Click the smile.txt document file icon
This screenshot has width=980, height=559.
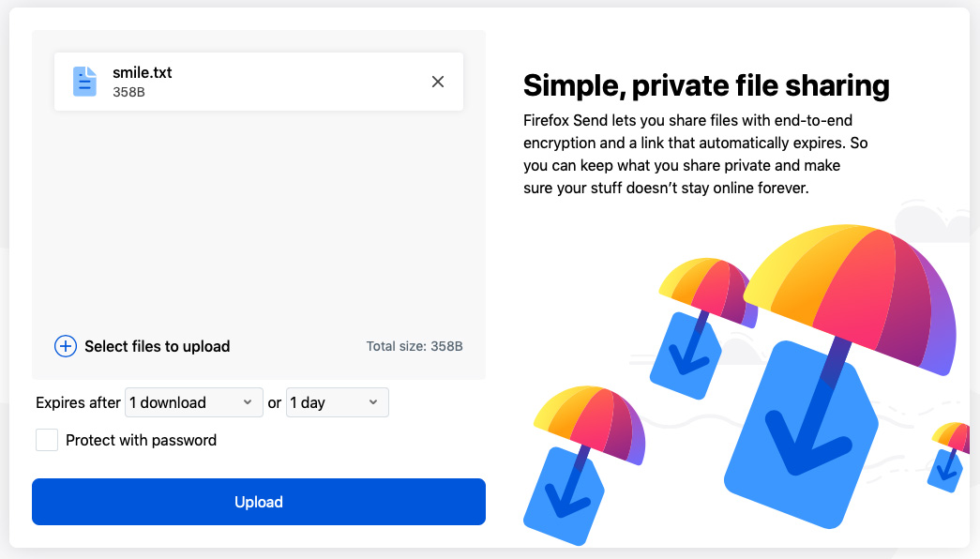(x=85, y=82)
